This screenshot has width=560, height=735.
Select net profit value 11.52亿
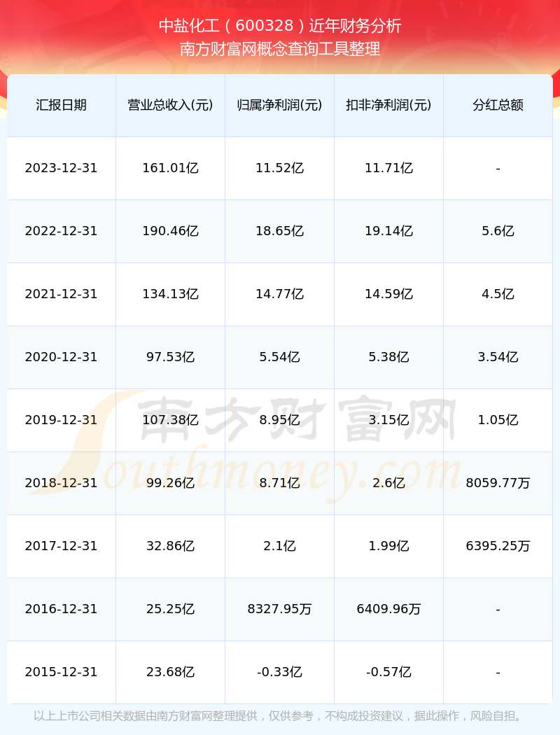[x=279, y=168]
